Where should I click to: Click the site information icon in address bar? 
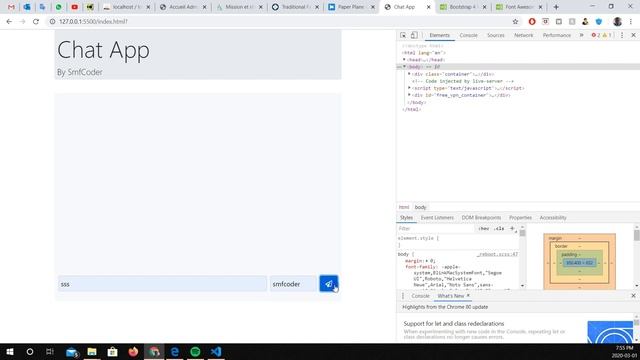pos(52,22)
